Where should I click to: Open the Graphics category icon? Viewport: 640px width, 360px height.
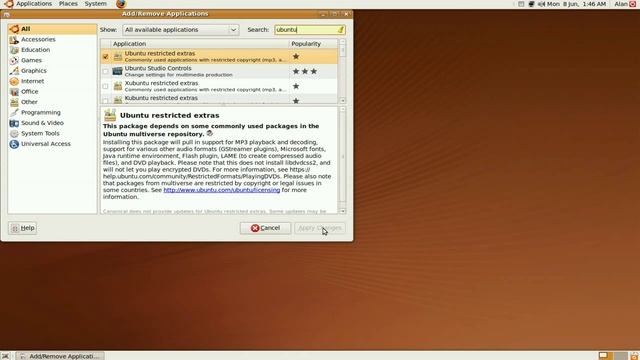(x=14, y=71)
